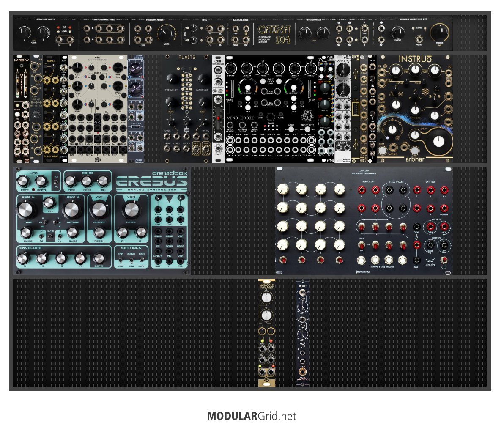The width and height of the screenshot is (504, 425).
Task: Click the dreadbox EREBUS logo
Action: pyautogui.click(x=152, y=179)
